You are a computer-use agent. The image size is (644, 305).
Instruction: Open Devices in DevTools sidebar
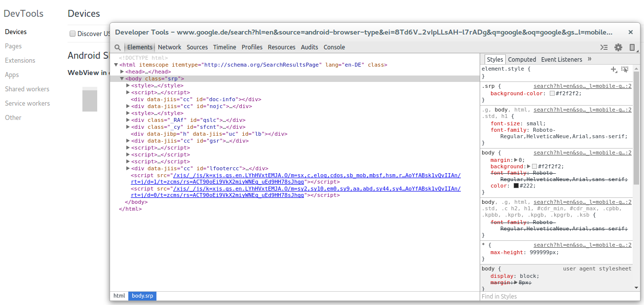(x=16, y=32)
